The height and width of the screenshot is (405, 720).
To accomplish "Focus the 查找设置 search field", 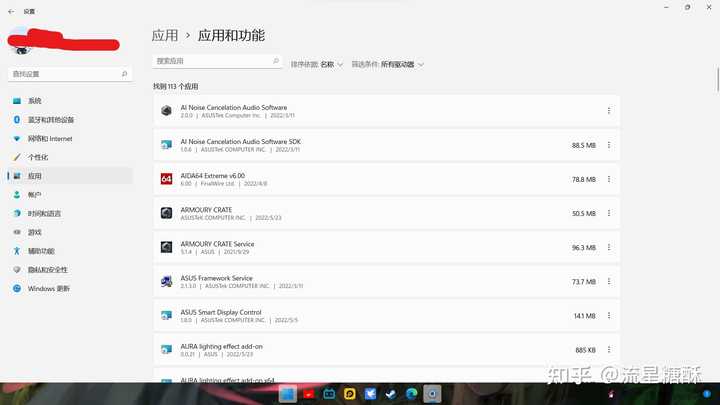I will point(70,74).
